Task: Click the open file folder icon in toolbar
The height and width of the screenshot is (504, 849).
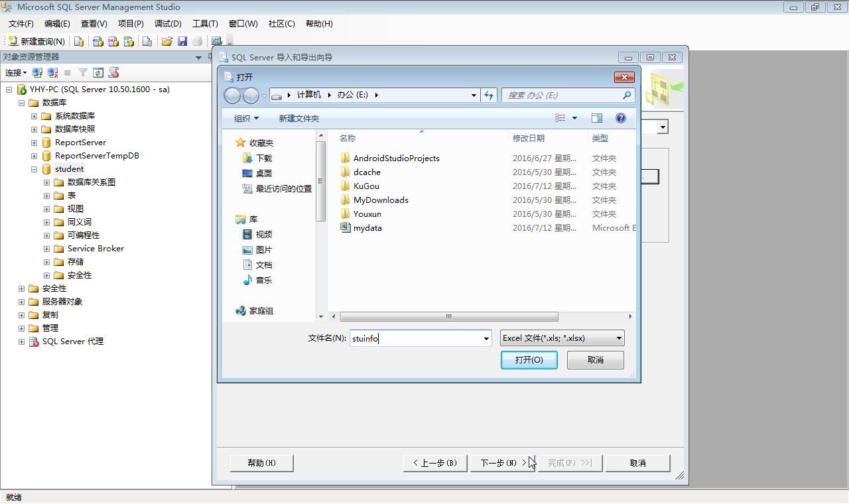Action: coord(166,41)
